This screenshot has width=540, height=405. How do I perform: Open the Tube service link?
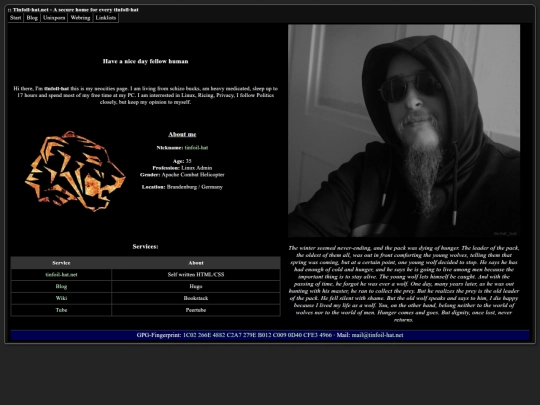[61, 310]
